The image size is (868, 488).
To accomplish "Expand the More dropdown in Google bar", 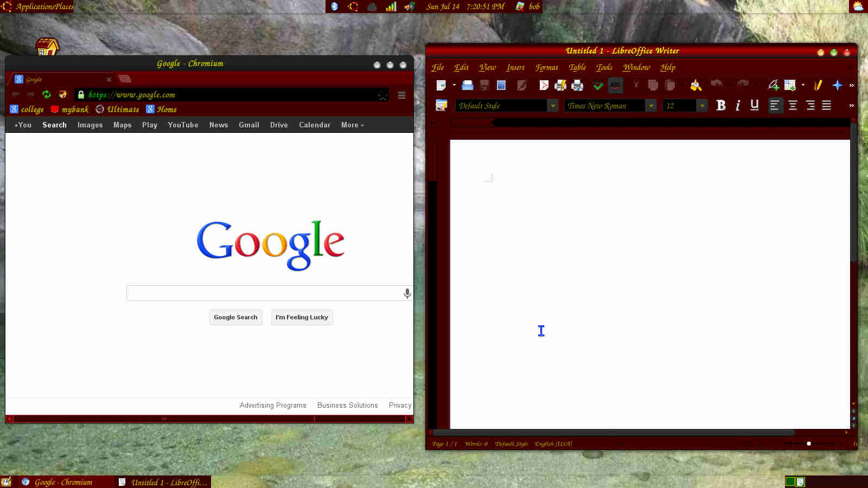I will (353, 125).
